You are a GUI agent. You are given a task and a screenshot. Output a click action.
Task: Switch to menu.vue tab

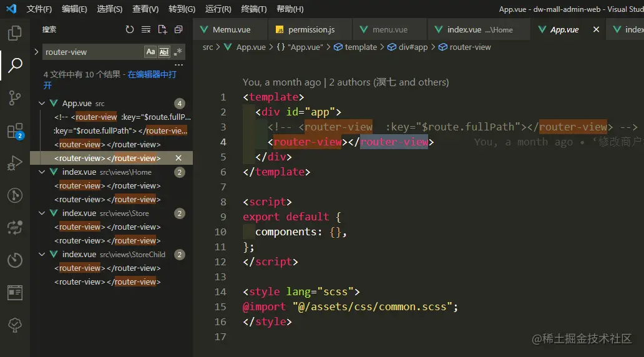[389, 29]
